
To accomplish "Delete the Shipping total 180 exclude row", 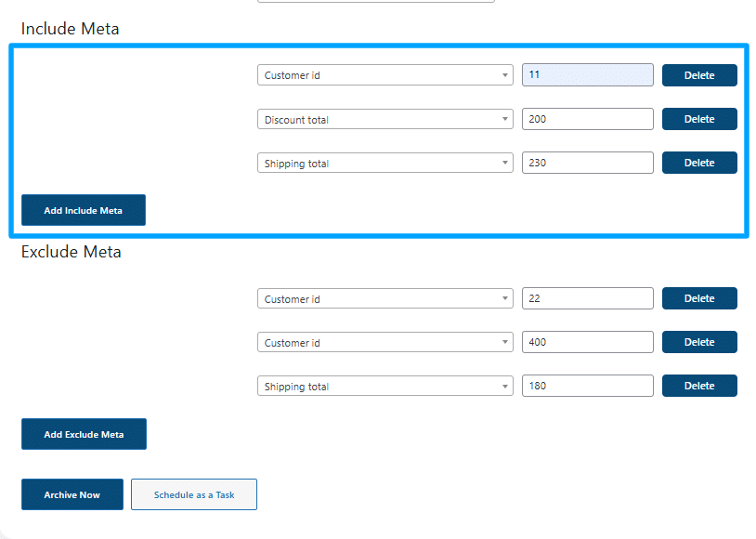I will (699, 386).
